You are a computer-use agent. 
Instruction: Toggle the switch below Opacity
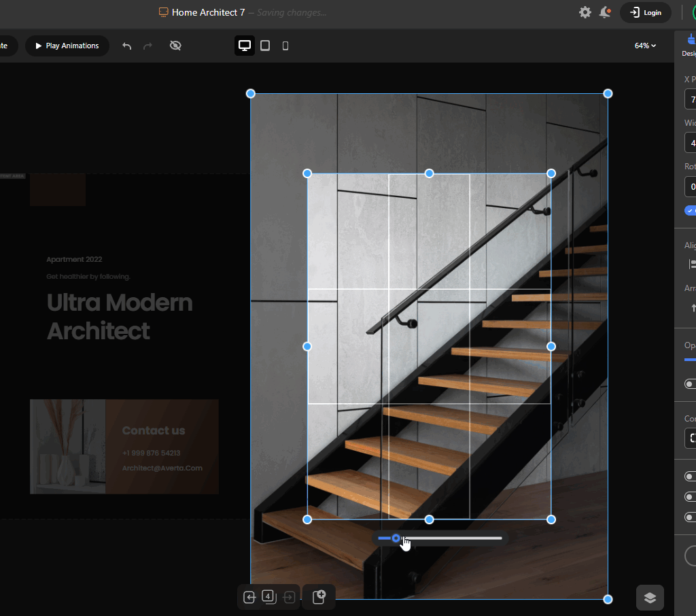(x=690, y=383)
